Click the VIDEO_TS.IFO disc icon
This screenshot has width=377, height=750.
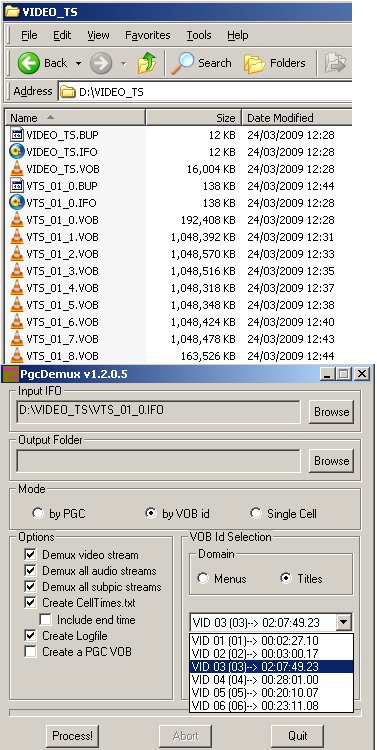(x=17, y=152)
